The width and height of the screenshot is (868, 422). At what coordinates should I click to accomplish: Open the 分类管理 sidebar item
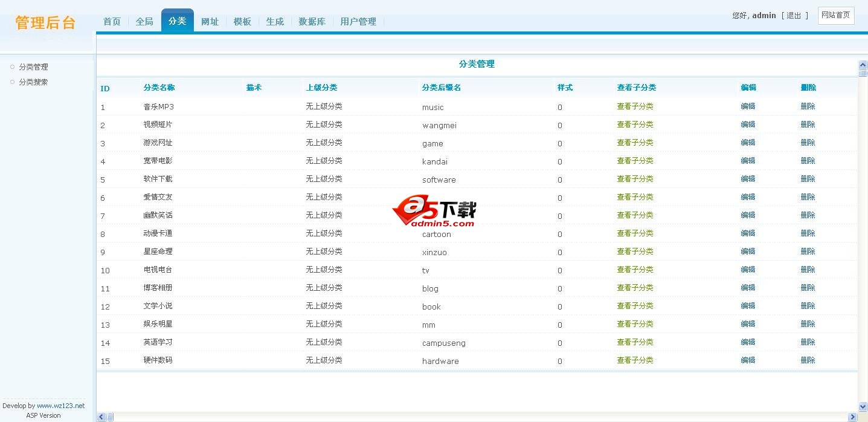click(33, 67)
